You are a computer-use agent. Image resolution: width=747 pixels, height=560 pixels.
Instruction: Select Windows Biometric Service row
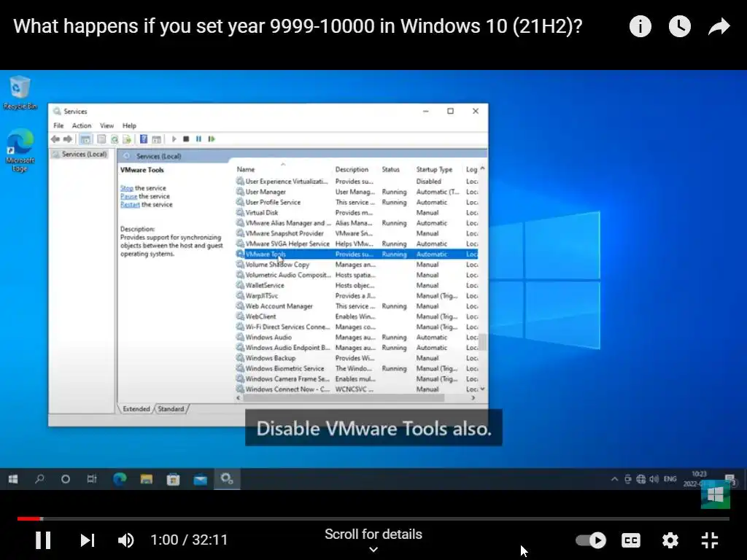[x=356, y=368]
